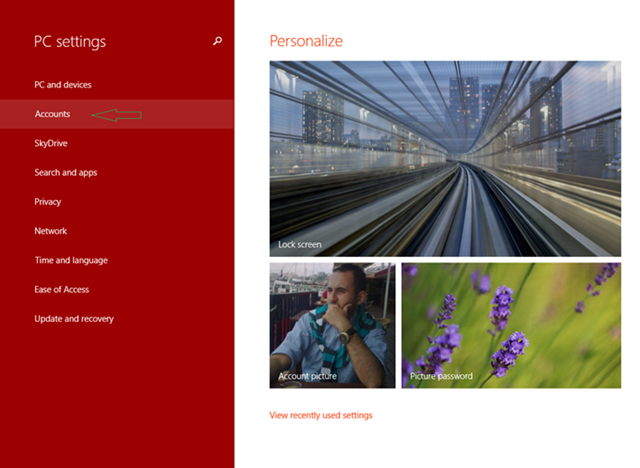Click the PC settings heading
Screen dimensions: 640x468
70,42
